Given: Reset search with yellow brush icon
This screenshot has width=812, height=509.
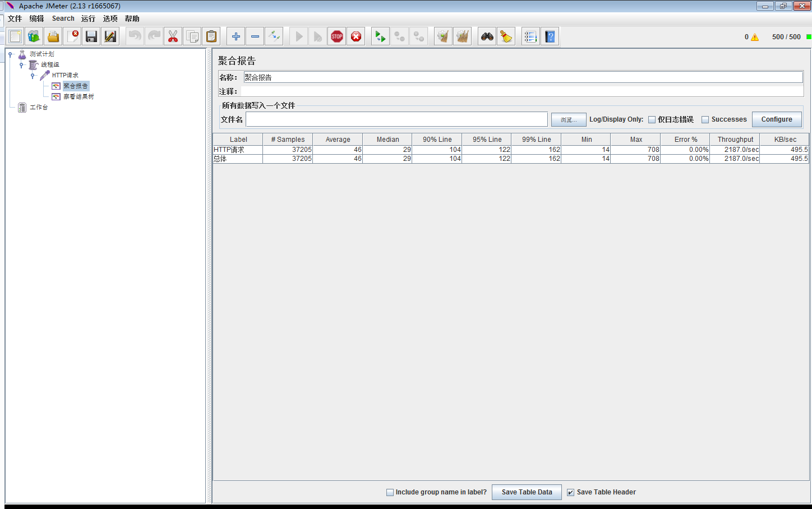Looking at the screenshot, I should pos(506,36).
